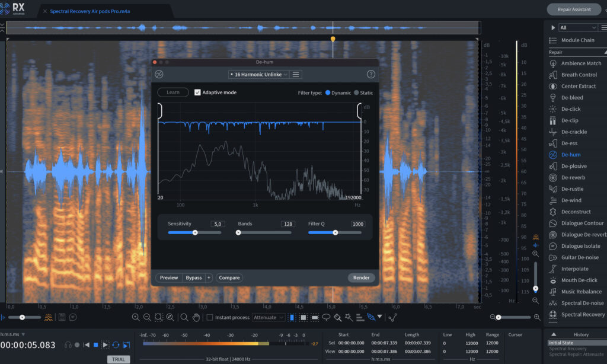
Task: Select the Brush selection tool
Action: pos(337,318)
